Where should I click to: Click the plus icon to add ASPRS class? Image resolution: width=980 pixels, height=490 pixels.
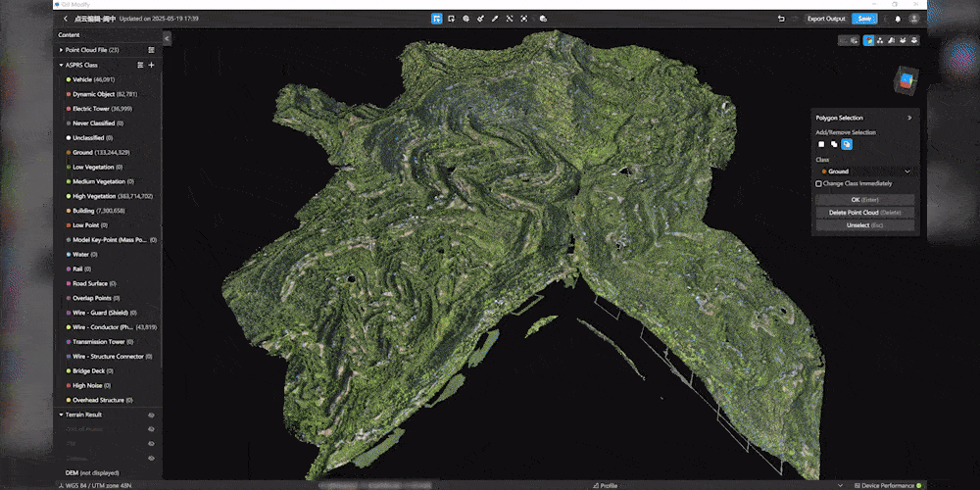pyautogui.click(x=151, y=65)
